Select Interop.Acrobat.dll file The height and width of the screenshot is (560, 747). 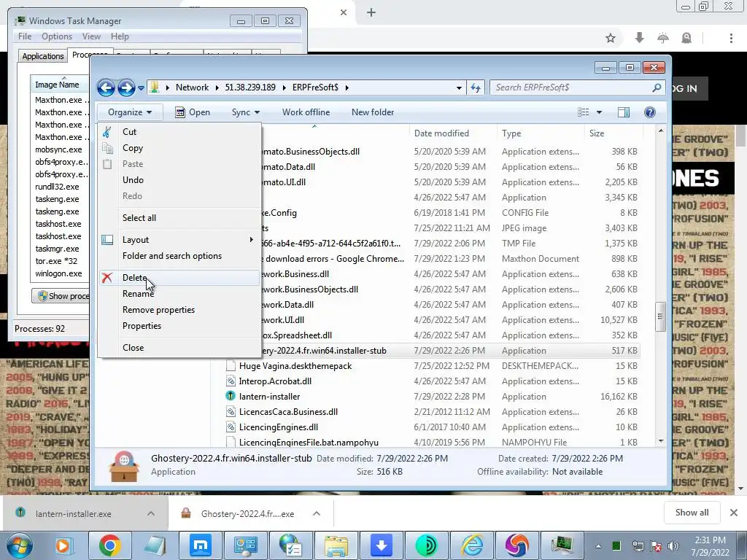pos(275,381)
